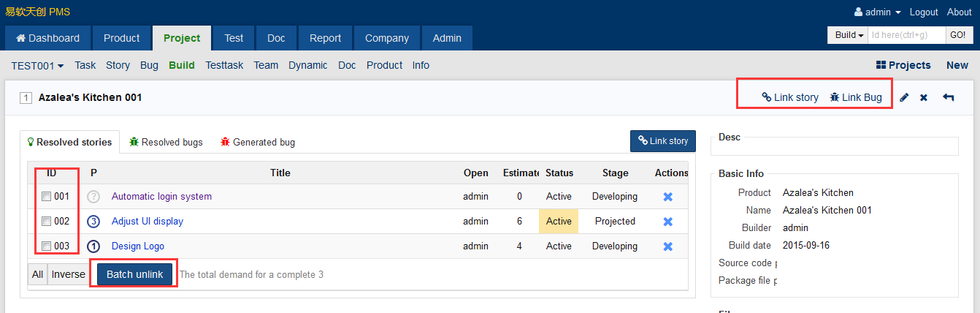The image size is (980, 313).
Task: Unlink Adjust UI display story via X icon
Action: (667, 222)
